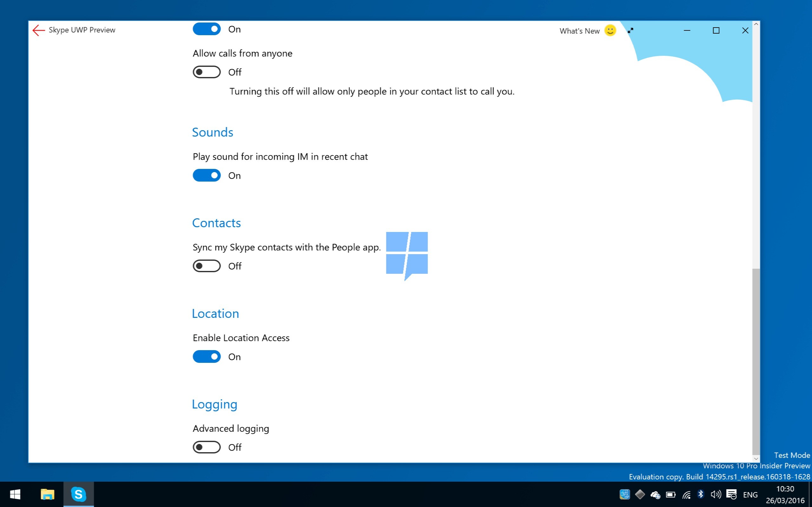Click the Wi-Fi network tray icon

coord(686,495)
